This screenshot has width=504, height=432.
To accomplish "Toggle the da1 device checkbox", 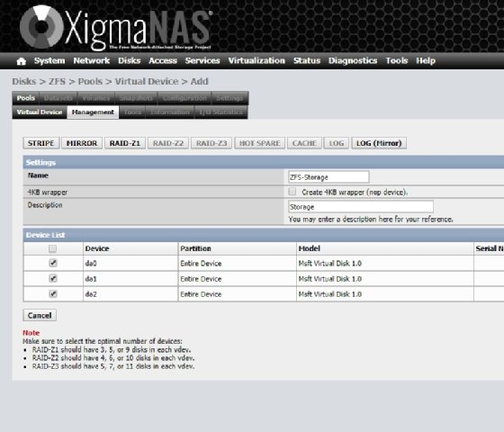I will (x=53, y=278).
